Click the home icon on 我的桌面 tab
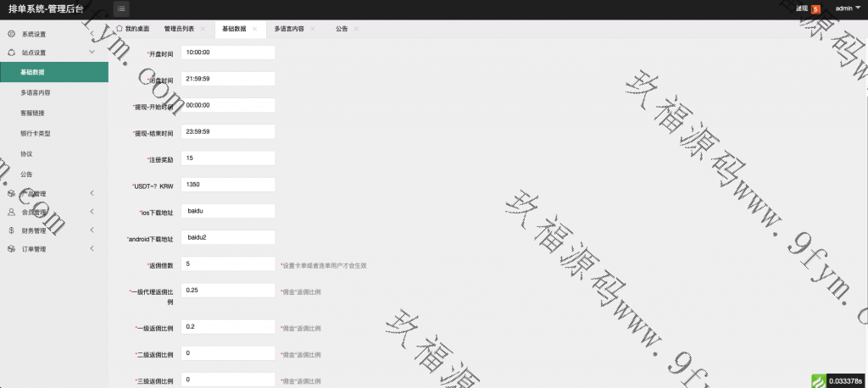The image size is (868, 388). point(119,29)
